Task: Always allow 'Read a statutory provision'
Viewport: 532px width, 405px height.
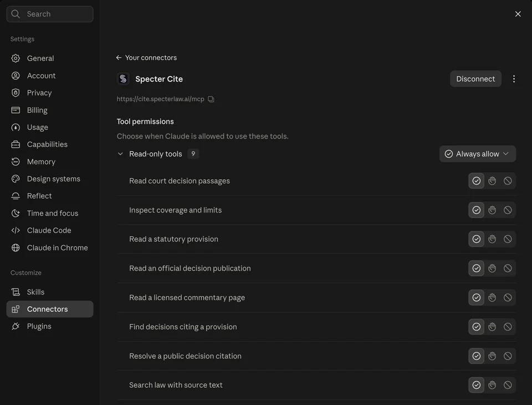Action: point(477,239)
